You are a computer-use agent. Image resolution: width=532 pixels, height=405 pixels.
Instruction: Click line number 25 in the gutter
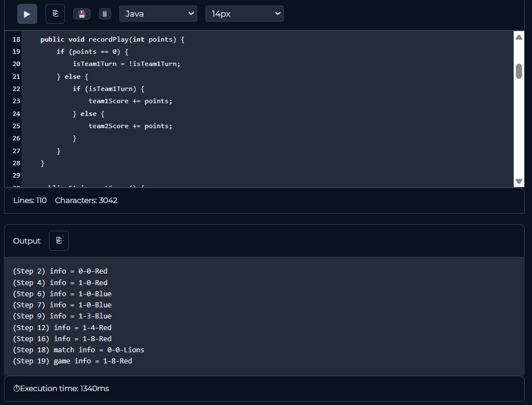(16, 126)
